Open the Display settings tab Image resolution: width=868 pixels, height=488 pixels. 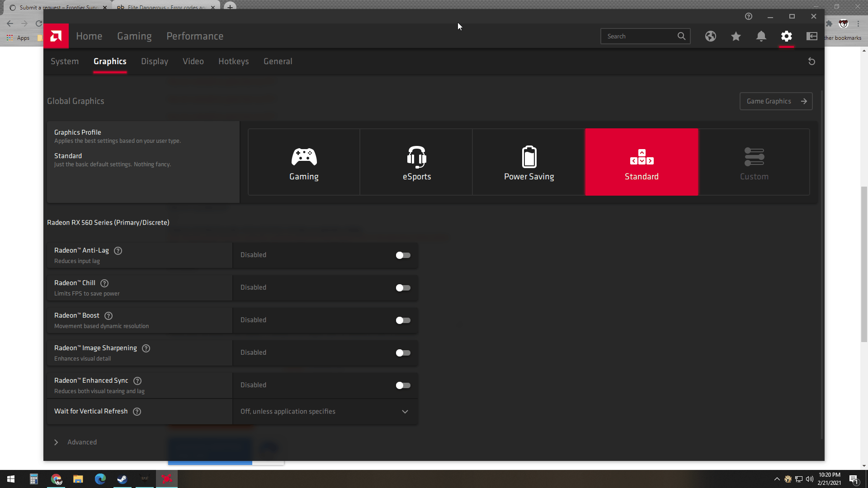[155, 61]
